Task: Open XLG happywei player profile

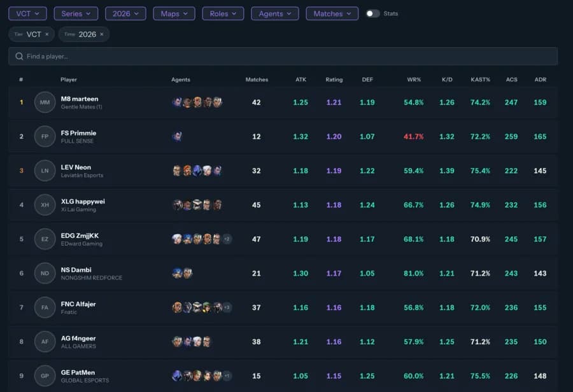Action: (x=83, y=201)
